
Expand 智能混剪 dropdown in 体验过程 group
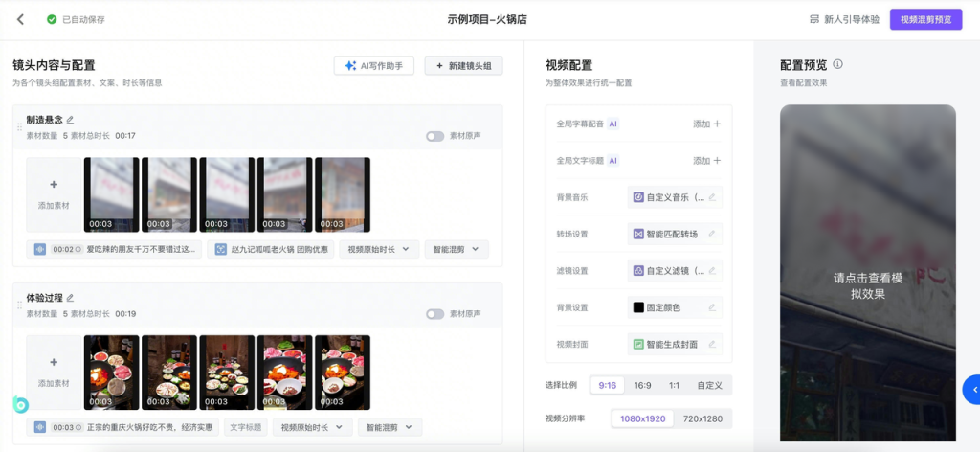click(x=390, y=427)
